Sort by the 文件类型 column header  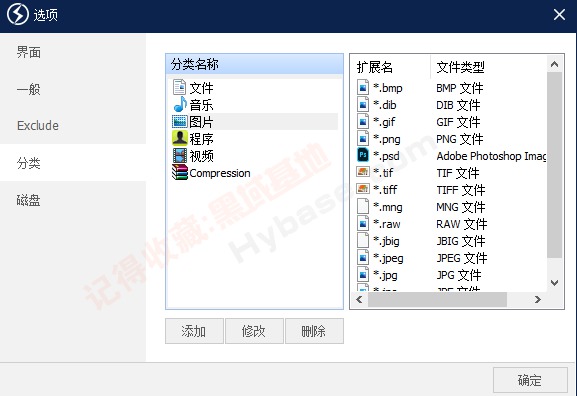tap(488, 67)
